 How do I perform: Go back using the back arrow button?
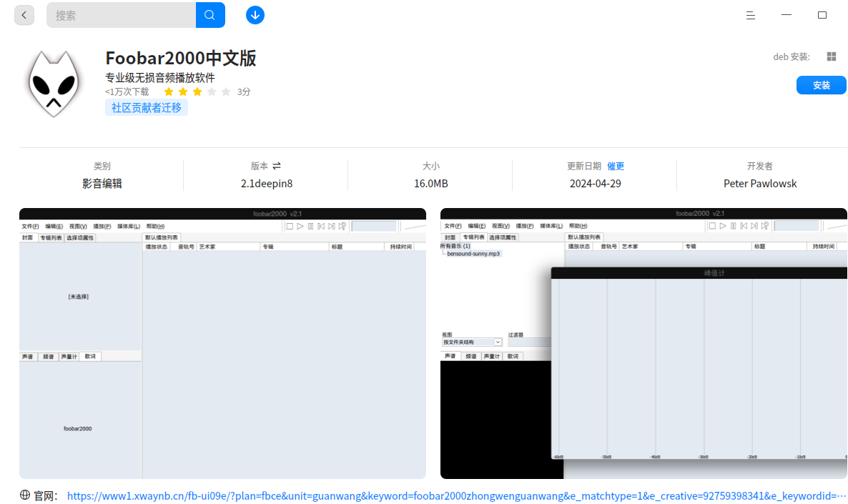click(x=24, y=15)
